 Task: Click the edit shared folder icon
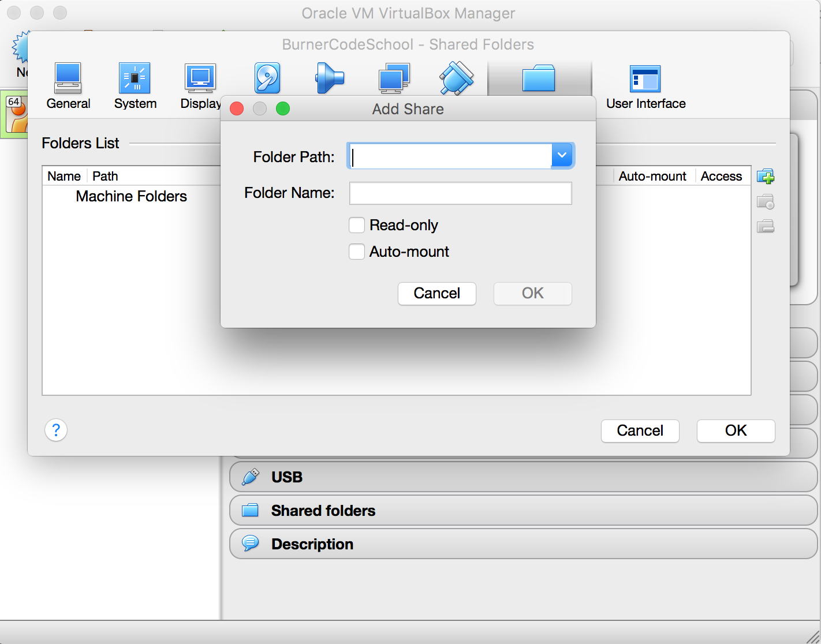click(766, 201)
